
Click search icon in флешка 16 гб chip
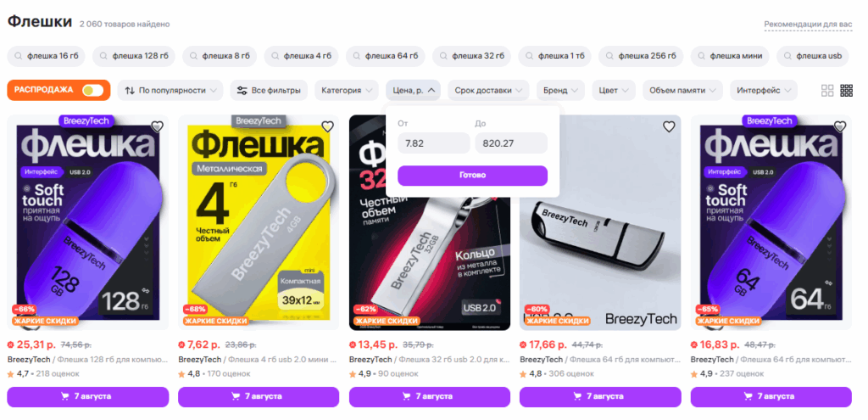click(19, 56)
